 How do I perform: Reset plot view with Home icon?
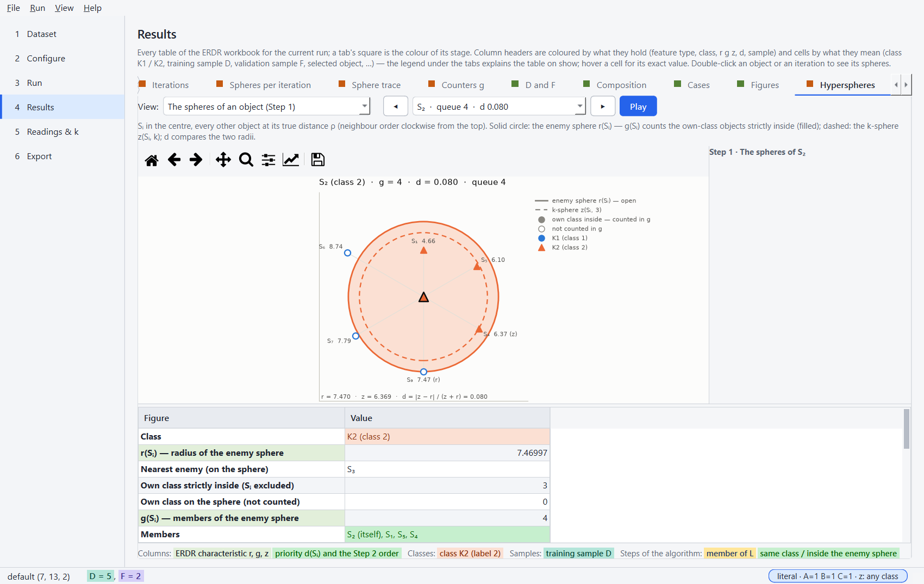152,160
